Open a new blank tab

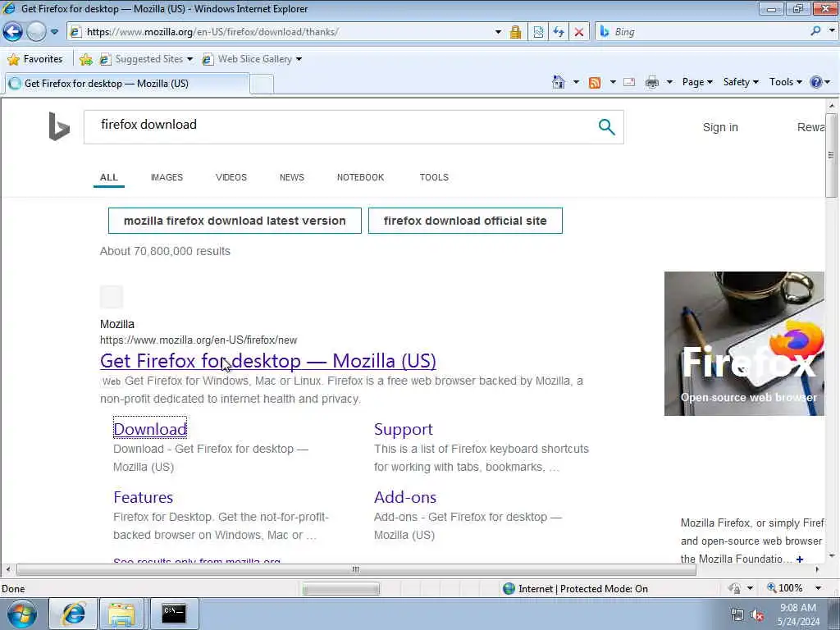[262, 84]
